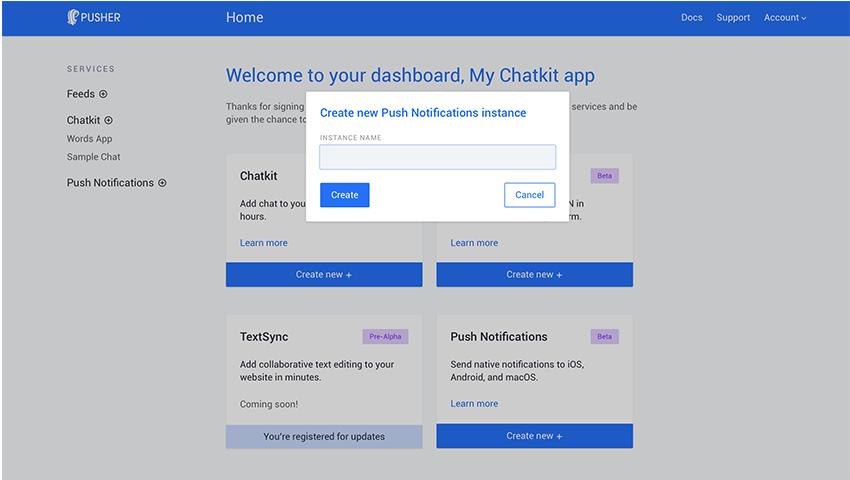Select Sample Chat under Chatkit

coord(93,157)
